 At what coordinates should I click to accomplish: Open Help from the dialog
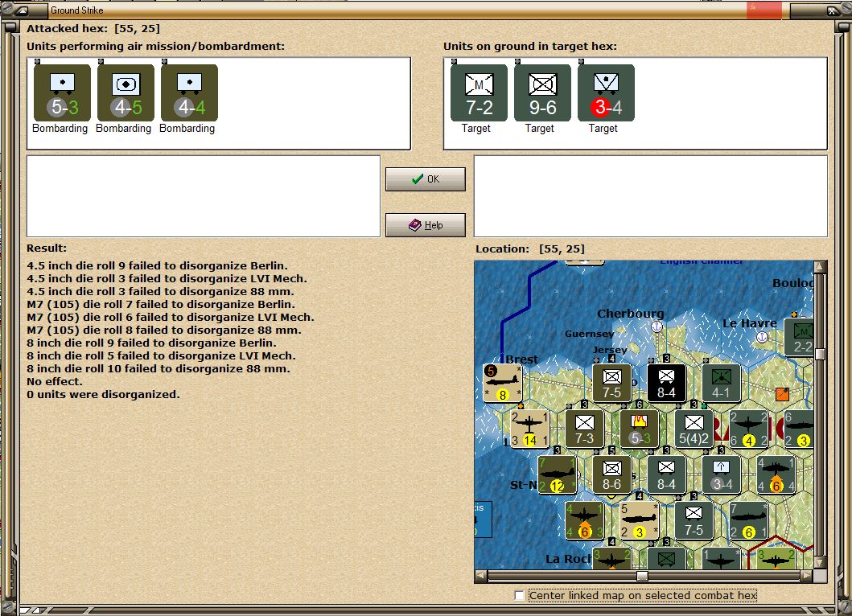click(425, 224)
